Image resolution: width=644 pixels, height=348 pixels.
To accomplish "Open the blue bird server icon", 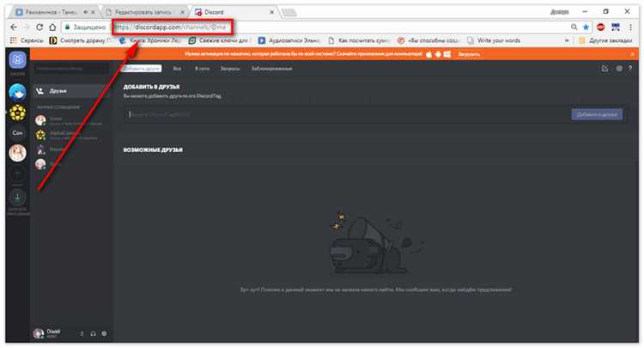I will 17,93.
